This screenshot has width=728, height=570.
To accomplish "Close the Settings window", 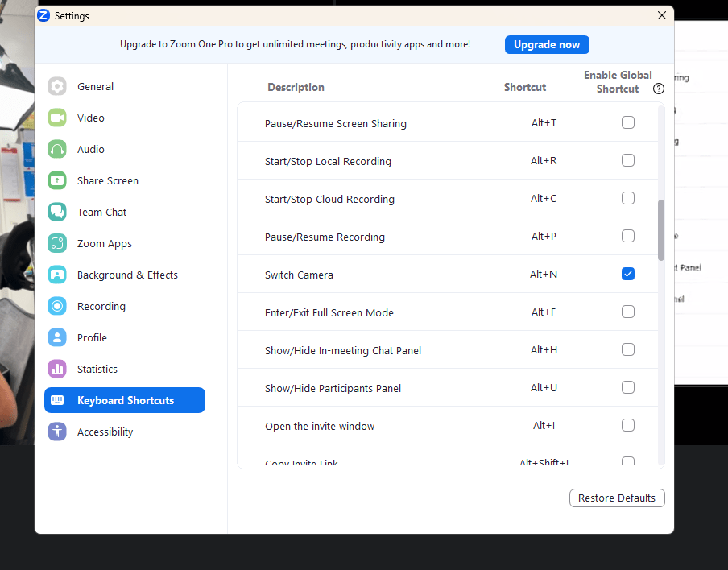I will coord(662,15).
